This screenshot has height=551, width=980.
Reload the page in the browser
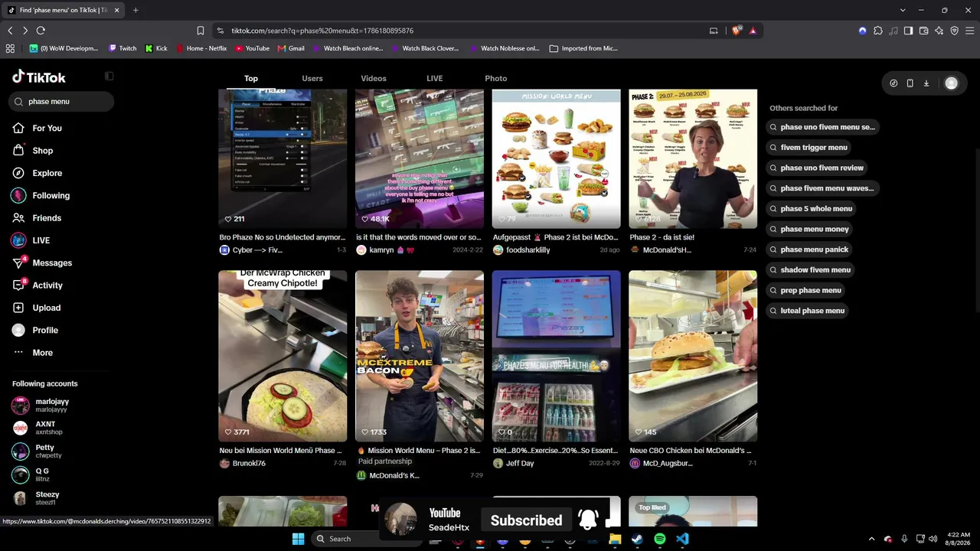pyautogui.click(x=41, y=31)
